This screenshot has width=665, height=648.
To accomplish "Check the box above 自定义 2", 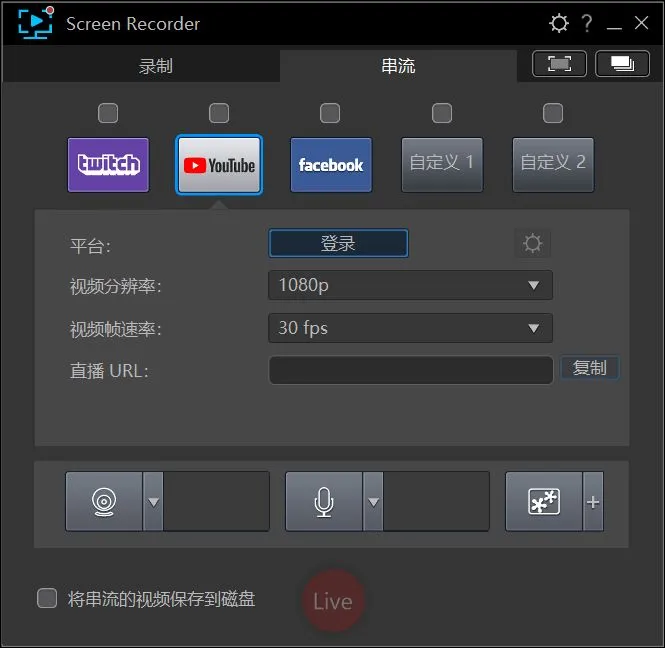I will [553, 113].
